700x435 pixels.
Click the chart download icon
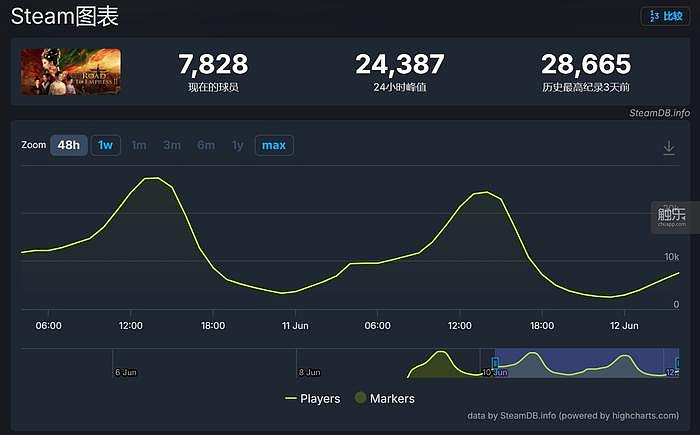[x=669, y=147]
